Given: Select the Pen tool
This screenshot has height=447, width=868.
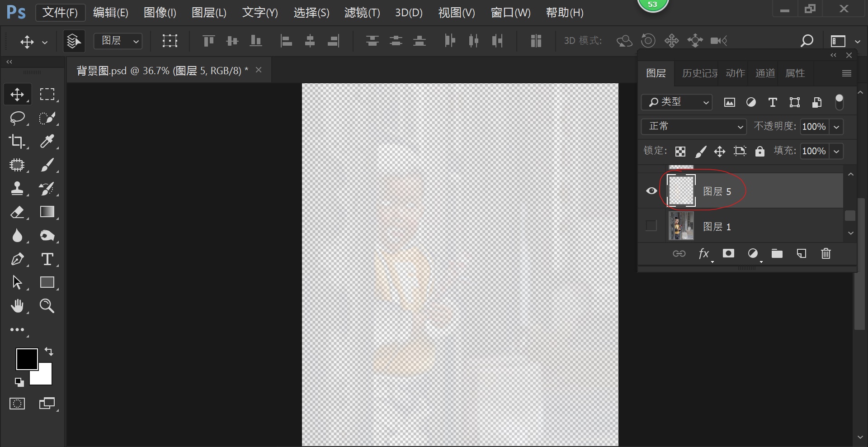Looking at the screenshot, I should click(17, 259).
